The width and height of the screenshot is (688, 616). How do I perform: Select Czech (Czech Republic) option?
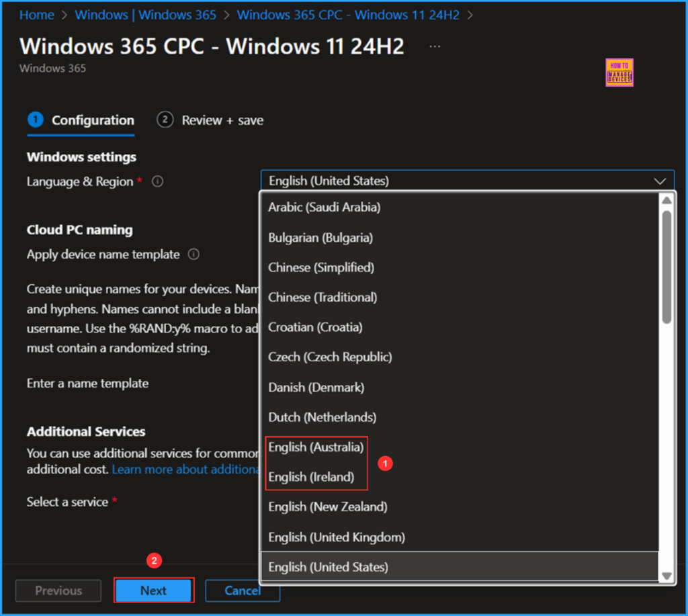click(x=460, y=357)
